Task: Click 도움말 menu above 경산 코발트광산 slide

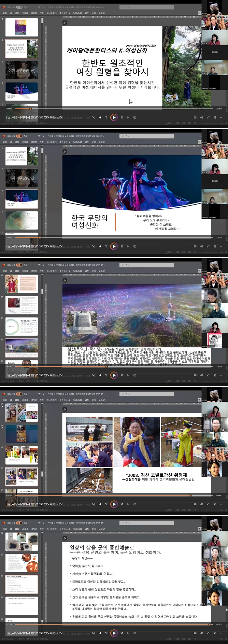Action: point(102,400)
